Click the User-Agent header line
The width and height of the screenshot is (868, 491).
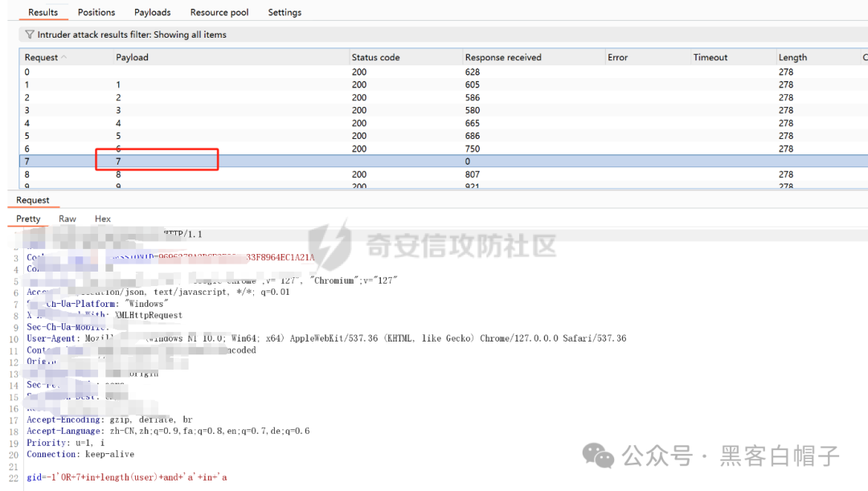(326, 338)
